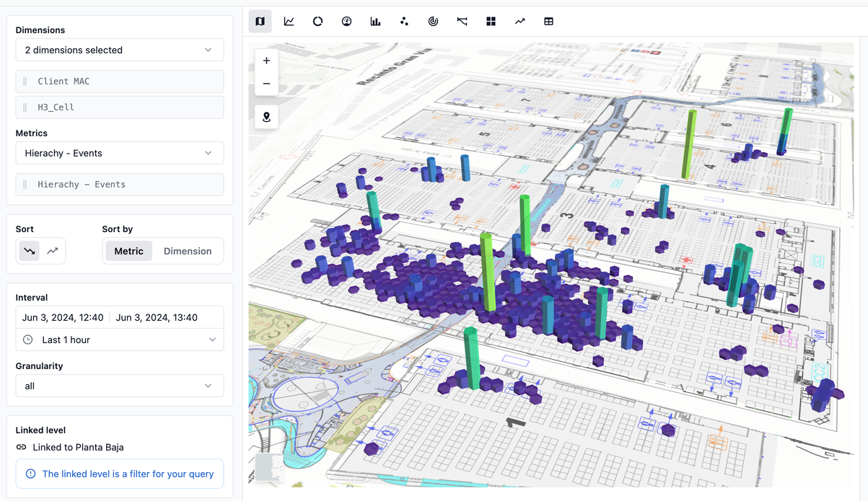Select the donut chart visualization
The image size is (868, 501).
click(317, 22)
